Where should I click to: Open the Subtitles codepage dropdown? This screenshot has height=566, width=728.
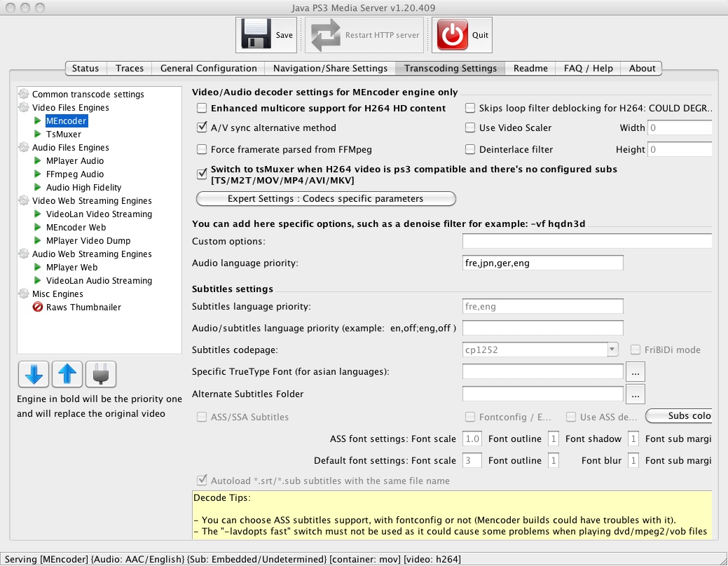[611, 349]
